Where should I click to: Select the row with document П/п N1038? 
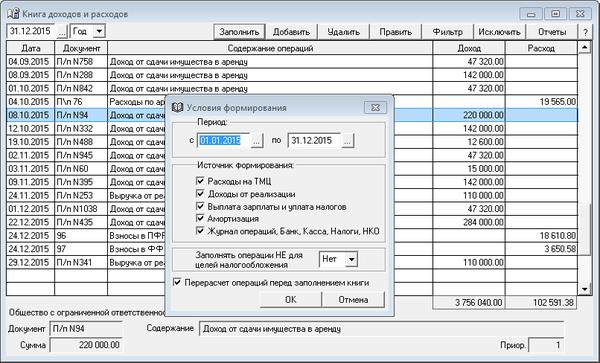click(292, 209)
